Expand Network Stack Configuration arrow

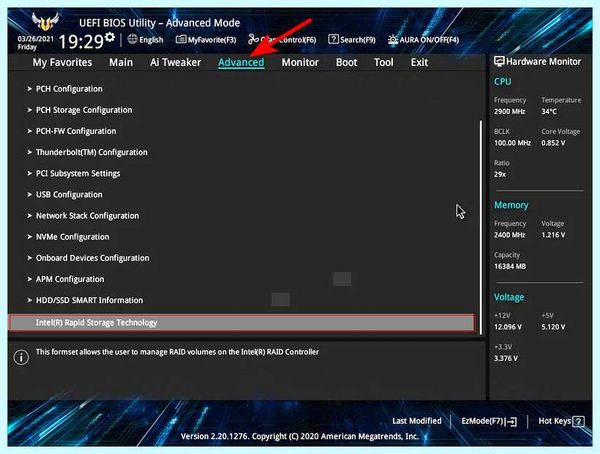point(29,216)
